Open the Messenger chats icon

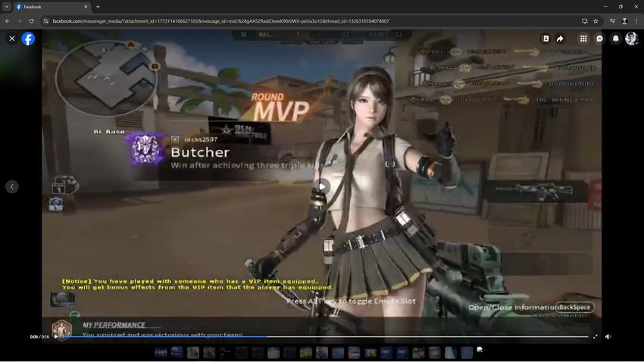click(x=599, y=39)
